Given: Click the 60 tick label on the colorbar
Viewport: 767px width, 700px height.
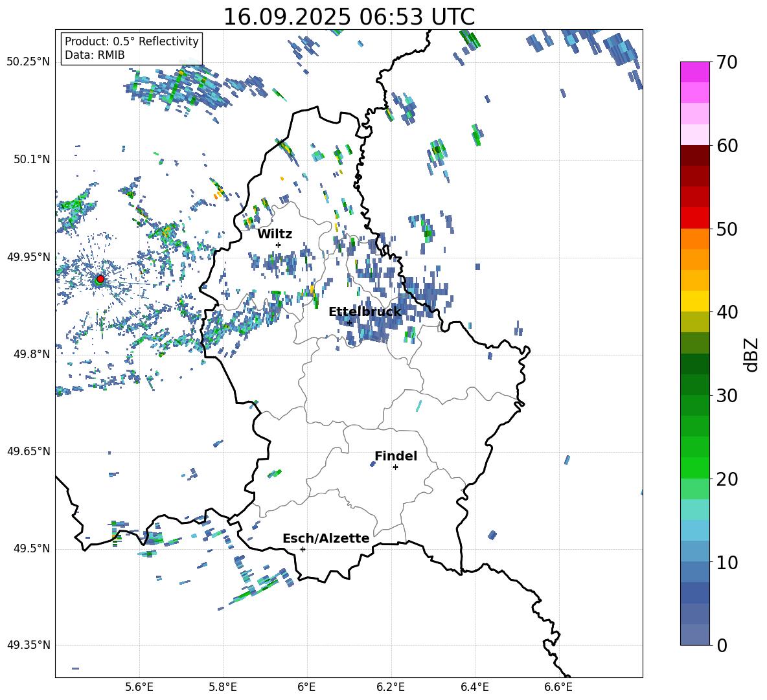Looking at the screenshot, I should point(727,146).
